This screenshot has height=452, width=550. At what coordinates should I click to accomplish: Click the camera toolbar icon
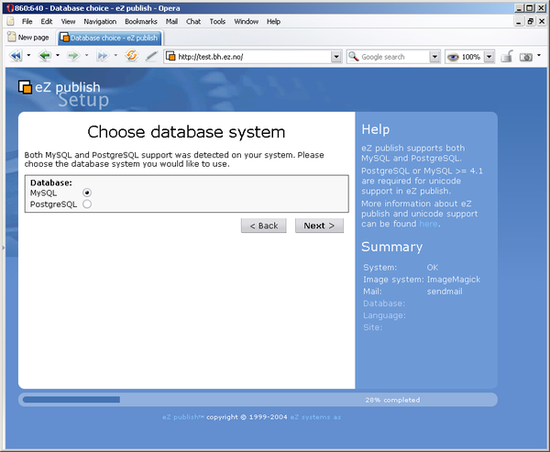pyautogui.click(x=525, y=57)
